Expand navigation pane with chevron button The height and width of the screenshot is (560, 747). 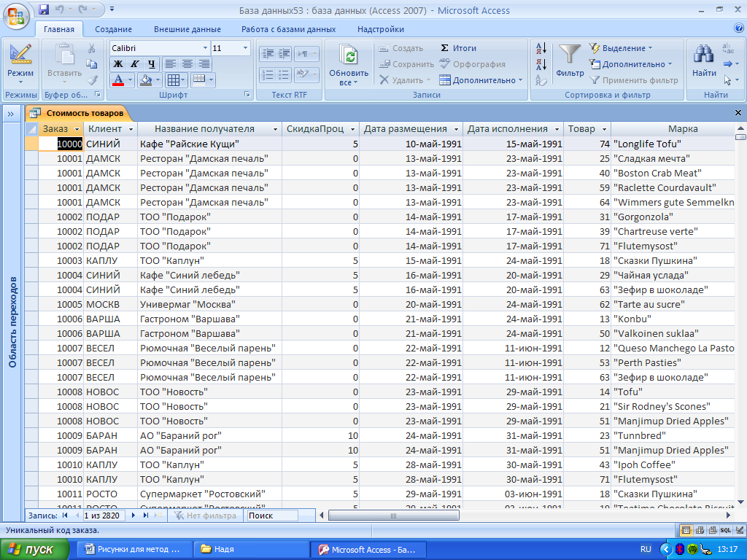click(10, 113)
